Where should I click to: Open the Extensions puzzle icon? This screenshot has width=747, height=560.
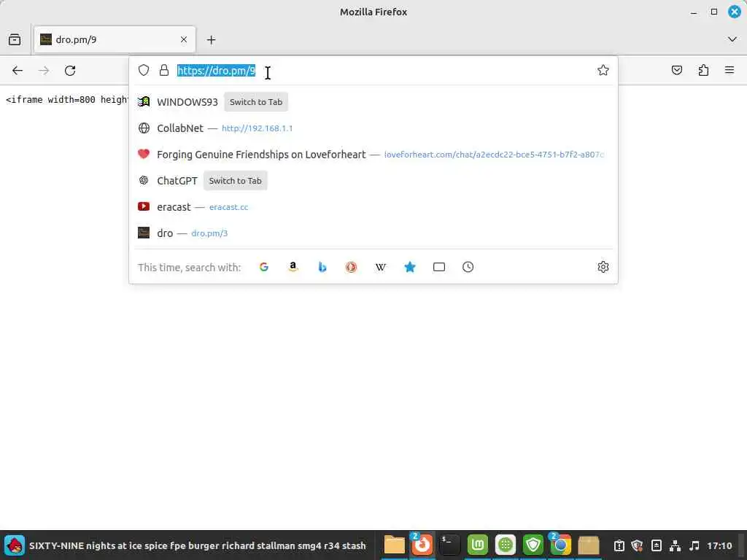point(703,71)
